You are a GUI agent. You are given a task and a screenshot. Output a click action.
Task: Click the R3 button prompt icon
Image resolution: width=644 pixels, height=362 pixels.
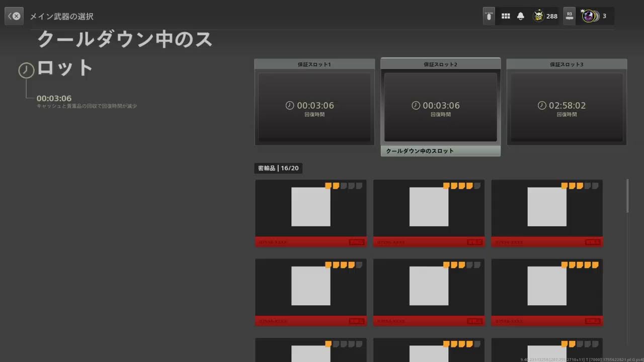[x=569, y=16]
